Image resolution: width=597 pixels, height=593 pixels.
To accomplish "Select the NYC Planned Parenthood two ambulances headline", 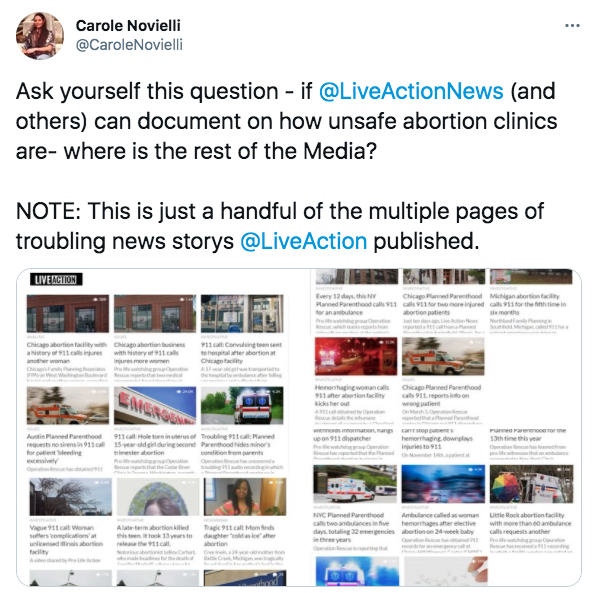I will (354, 527).
